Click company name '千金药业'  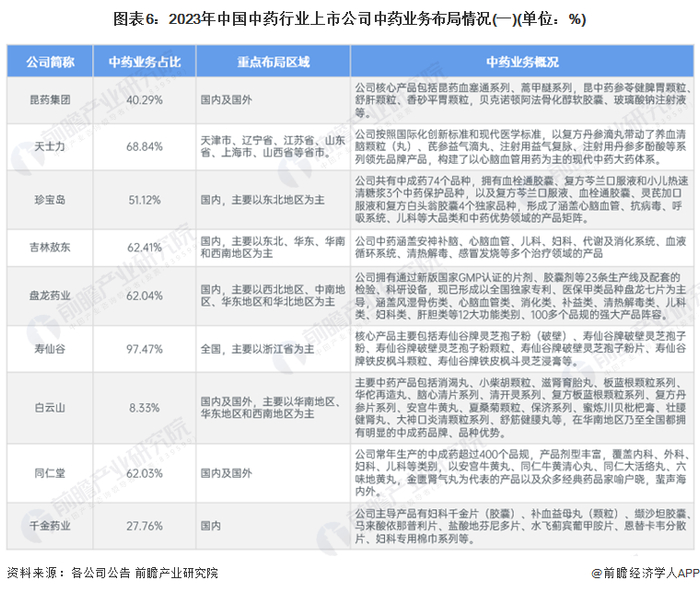click(50, 526)
